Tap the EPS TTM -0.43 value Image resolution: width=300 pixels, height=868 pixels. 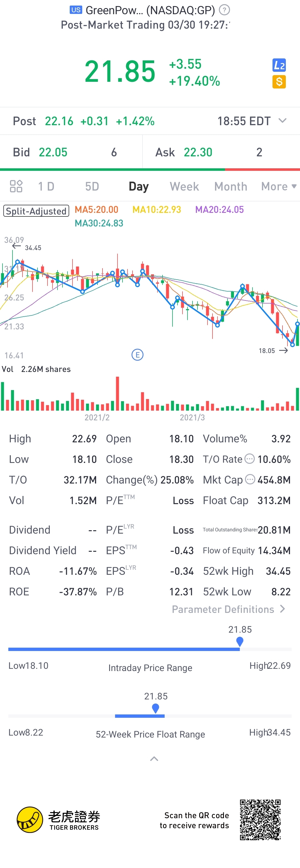(x=182, y=551)
